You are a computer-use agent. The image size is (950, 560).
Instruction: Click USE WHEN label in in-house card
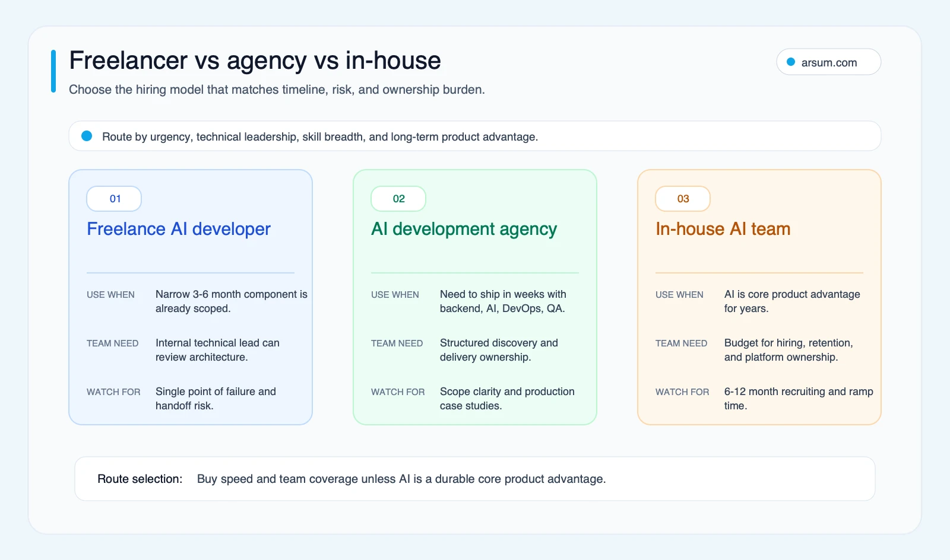click(679, 295)
